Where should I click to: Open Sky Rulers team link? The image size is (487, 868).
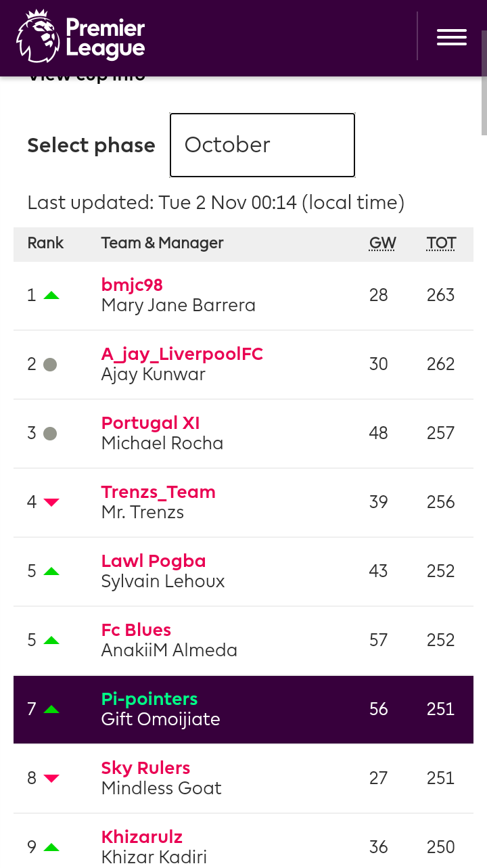pos(145,768)
